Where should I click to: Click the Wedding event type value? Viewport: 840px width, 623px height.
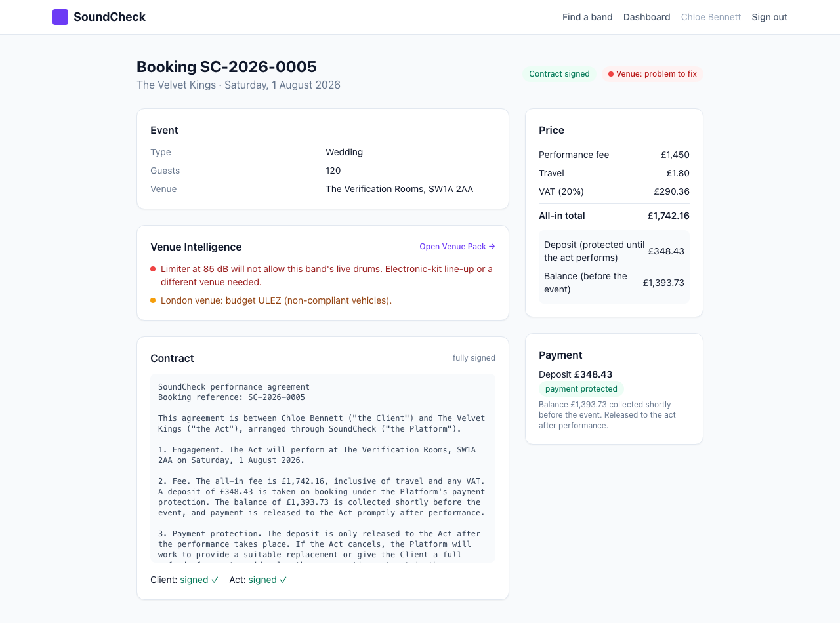click(344, 152)
